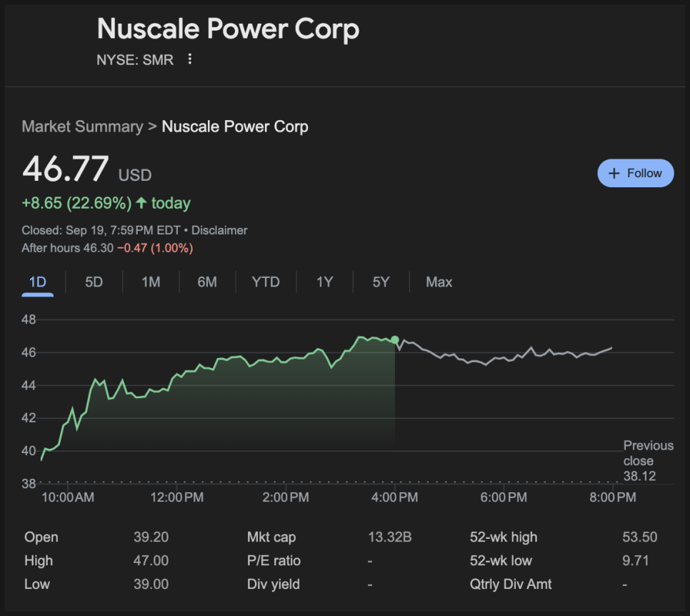The width and height of the screenshot is (690, 616).
Task: Click the USD currency label
Action: pyautogui.click(x=135, y=175)
